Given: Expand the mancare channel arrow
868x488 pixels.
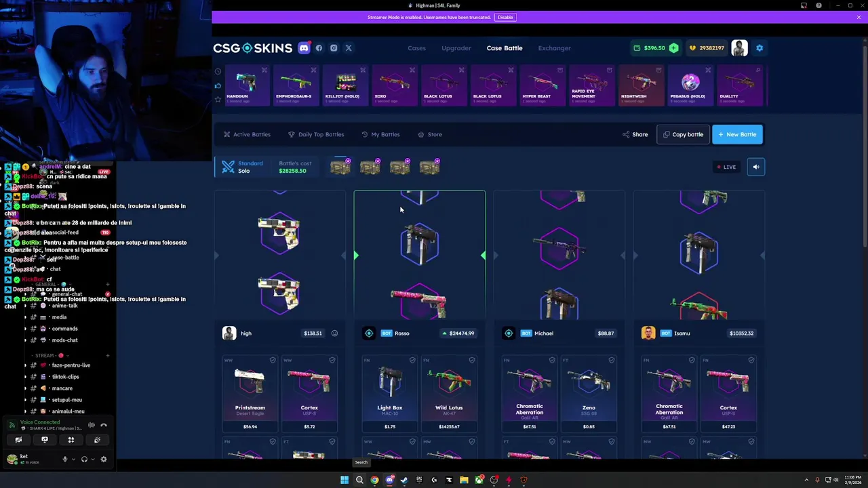Looking at the screenshot, I should [25, 388].
